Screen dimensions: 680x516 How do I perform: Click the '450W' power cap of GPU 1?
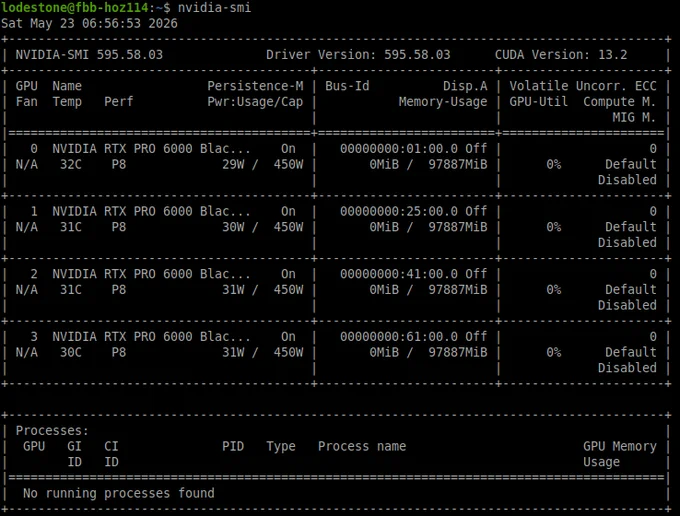point(288,227)
